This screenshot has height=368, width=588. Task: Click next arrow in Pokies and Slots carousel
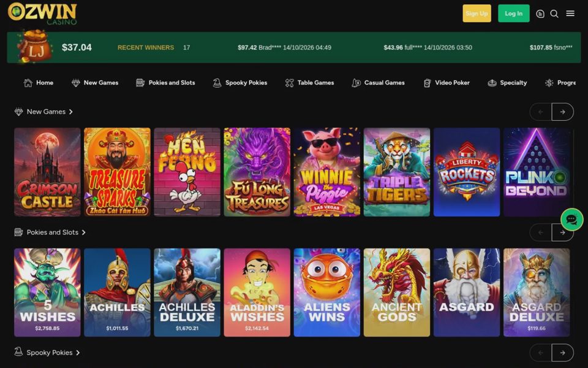(562, 232)
